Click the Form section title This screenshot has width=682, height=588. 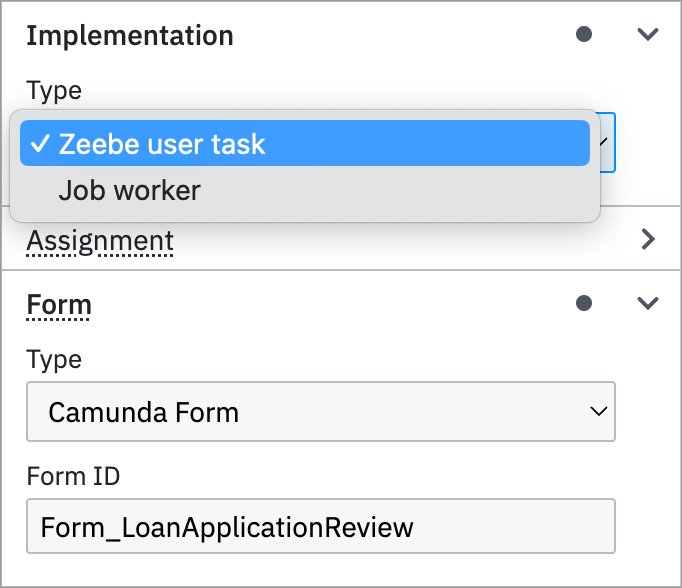pos(59,304)
